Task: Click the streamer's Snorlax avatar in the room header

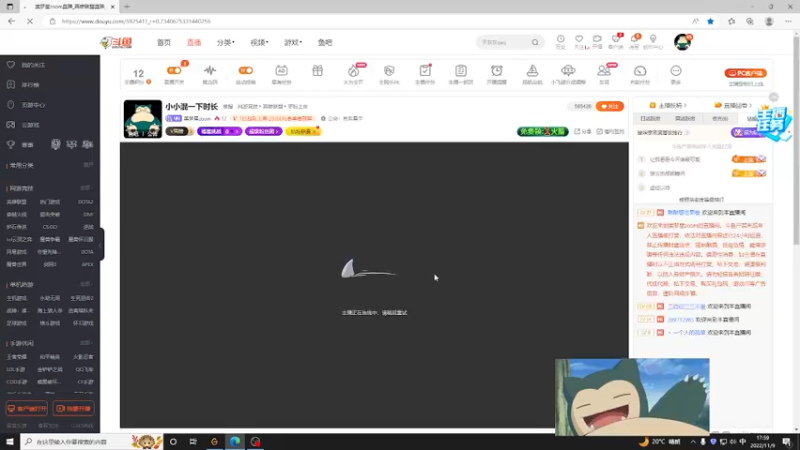Action: point(142,119)
